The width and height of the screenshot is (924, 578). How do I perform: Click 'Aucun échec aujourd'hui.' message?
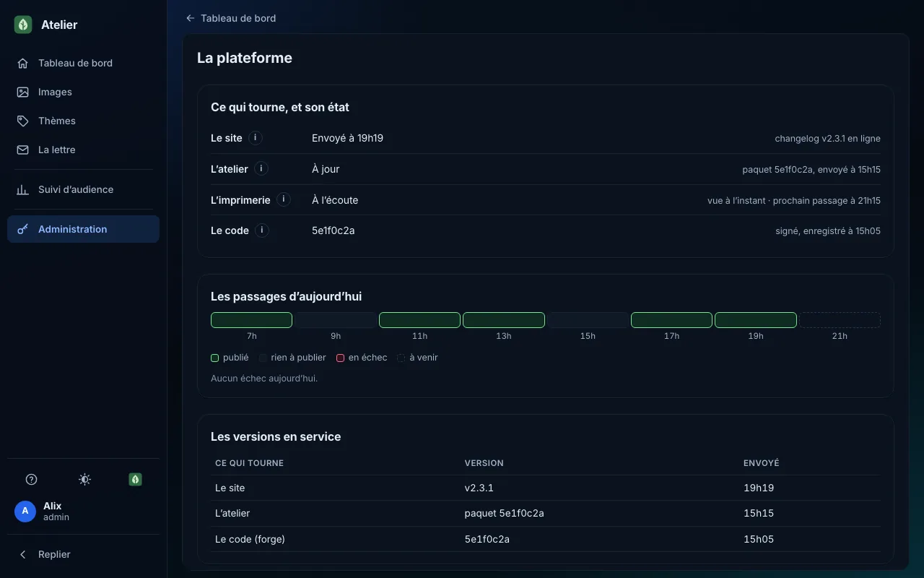[264, 378]
